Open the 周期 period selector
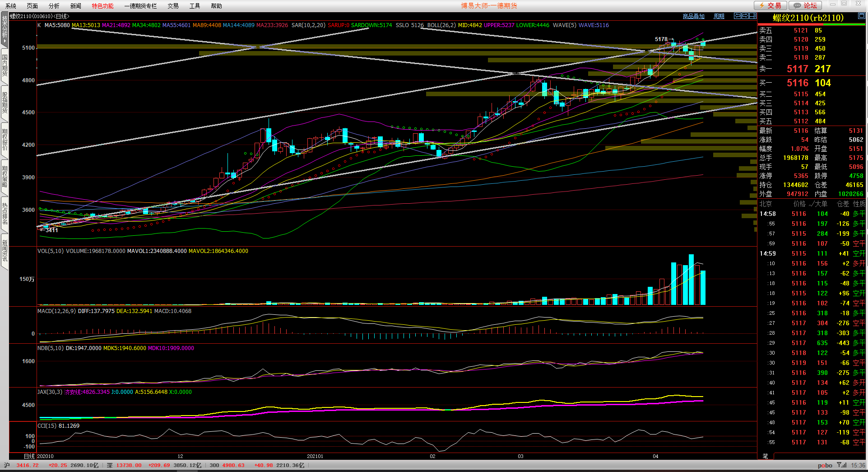Viewport: 868px width, 472px height. 719,16
